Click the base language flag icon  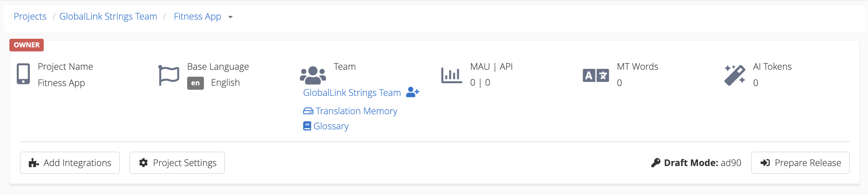[169, 75]
